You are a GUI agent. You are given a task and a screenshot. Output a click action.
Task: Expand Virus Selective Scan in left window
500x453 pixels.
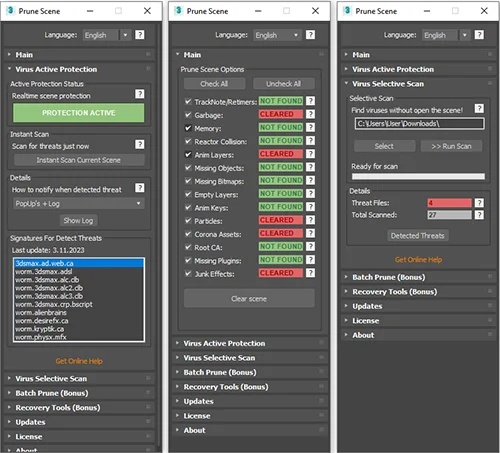(x=79, y=379)
